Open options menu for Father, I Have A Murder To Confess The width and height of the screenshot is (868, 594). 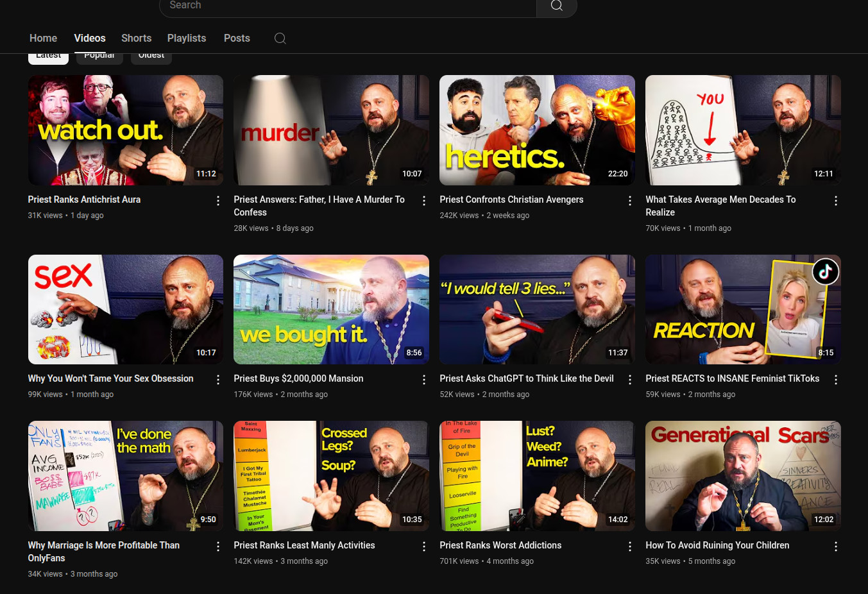424,201
